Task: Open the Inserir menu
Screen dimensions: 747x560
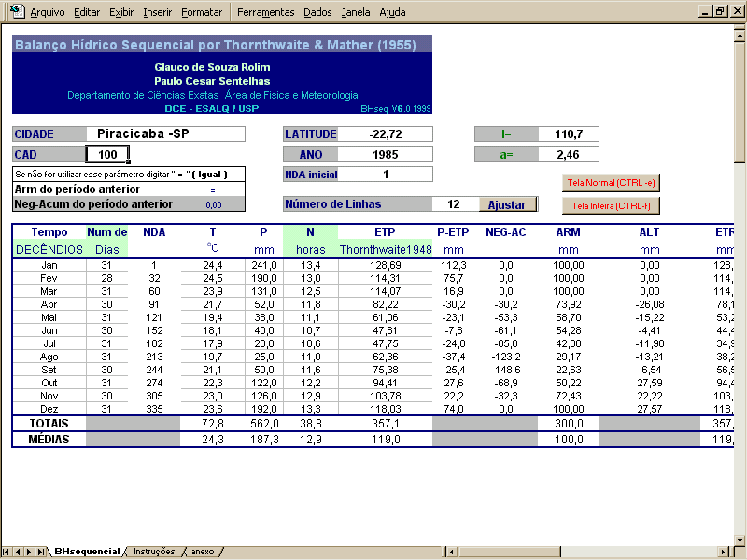Action: [157, 12]
